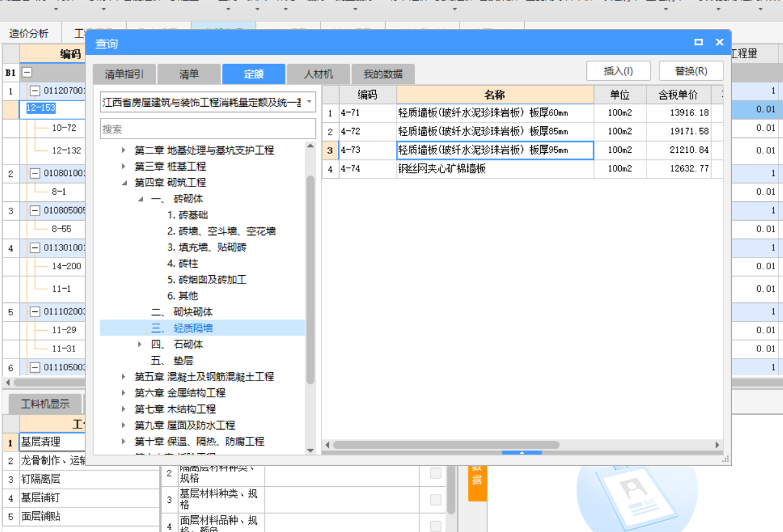
Task: Switch to 清单指引 tab
Action: (124, 74)
